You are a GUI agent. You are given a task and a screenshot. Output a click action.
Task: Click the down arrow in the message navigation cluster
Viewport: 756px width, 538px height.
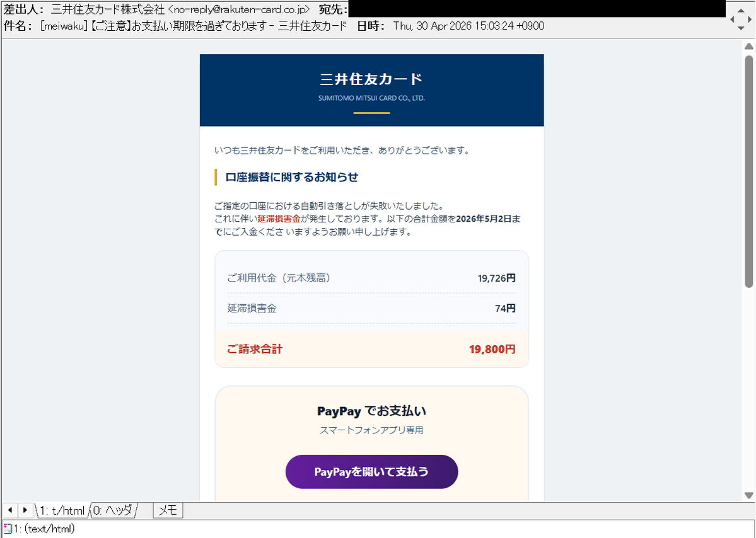740,28
